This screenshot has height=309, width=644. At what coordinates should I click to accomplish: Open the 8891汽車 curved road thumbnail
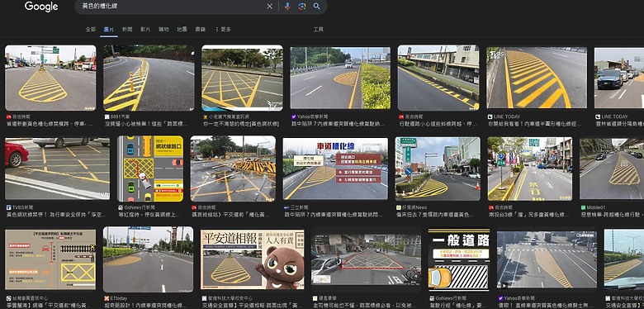coord(149,78)
